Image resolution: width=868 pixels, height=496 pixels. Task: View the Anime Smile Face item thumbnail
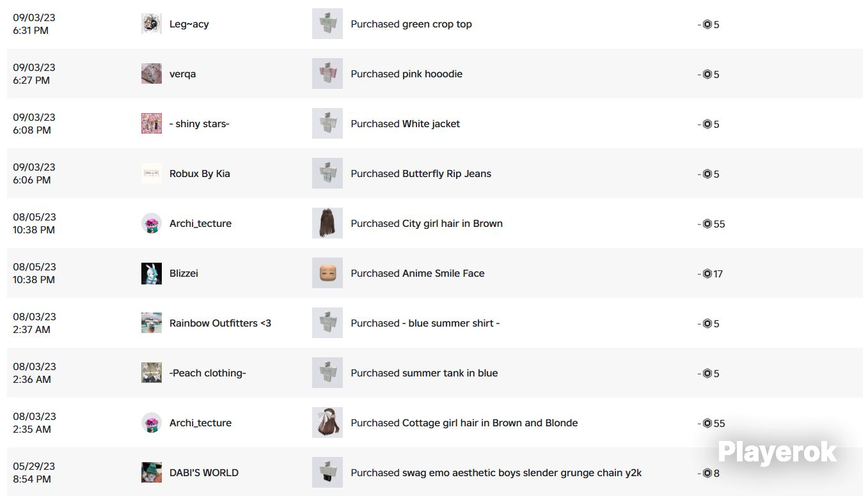click(x=327, y=273)
